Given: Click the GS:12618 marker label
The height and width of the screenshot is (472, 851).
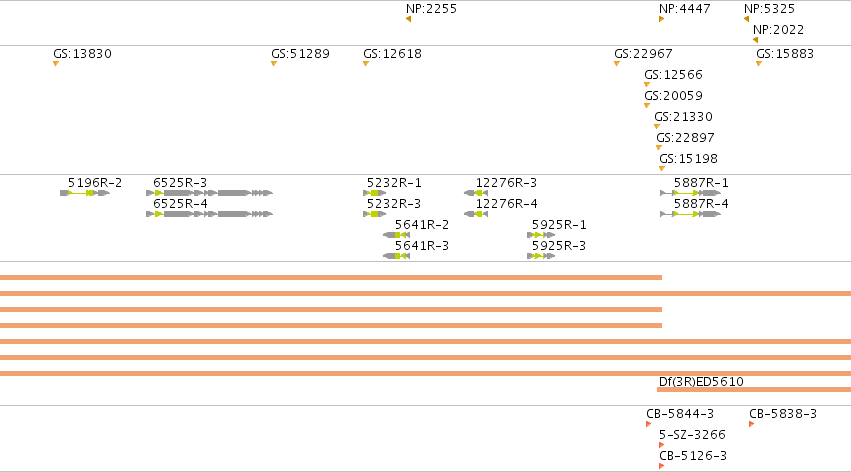Looking at the screenshot, I should coord(392,54).
